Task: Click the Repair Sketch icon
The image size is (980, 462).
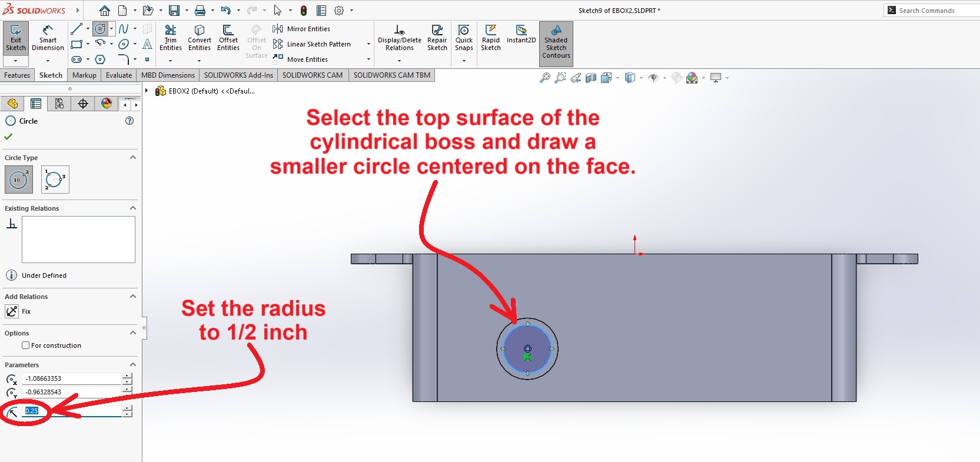Action: [437, 38]
